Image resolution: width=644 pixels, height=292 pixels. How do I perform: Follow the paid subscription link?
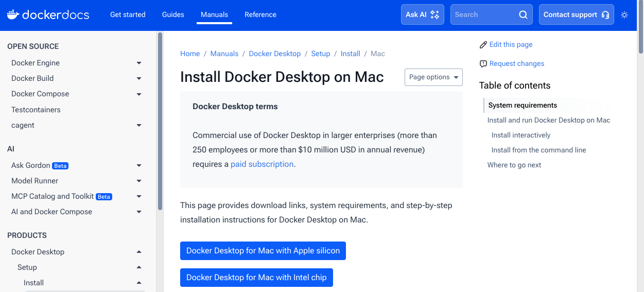pos(262,164)
